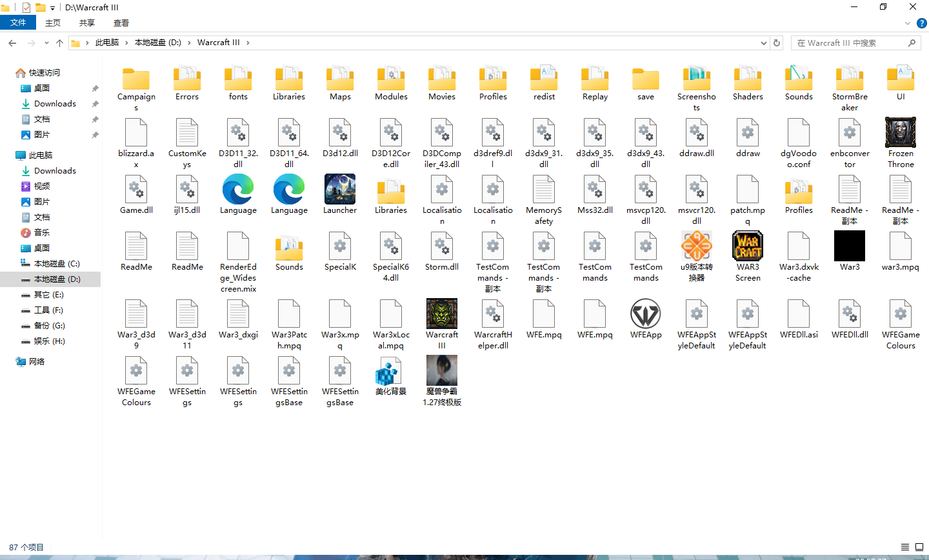The image size is (929, 560).
Task: Click the 本地磁盘 (D:) breadcrumb link
Action: 157,43
